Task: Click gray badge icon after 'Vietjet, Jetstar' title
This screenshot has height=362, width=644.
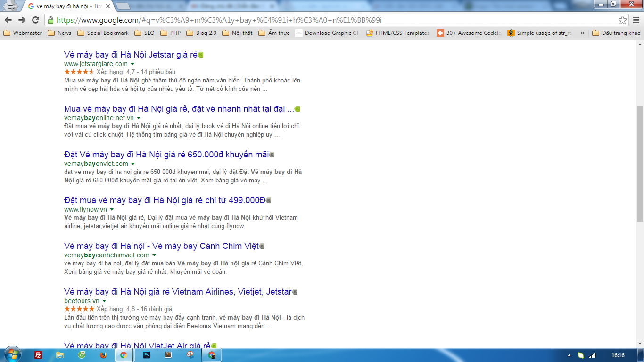Action: [295, 292]
